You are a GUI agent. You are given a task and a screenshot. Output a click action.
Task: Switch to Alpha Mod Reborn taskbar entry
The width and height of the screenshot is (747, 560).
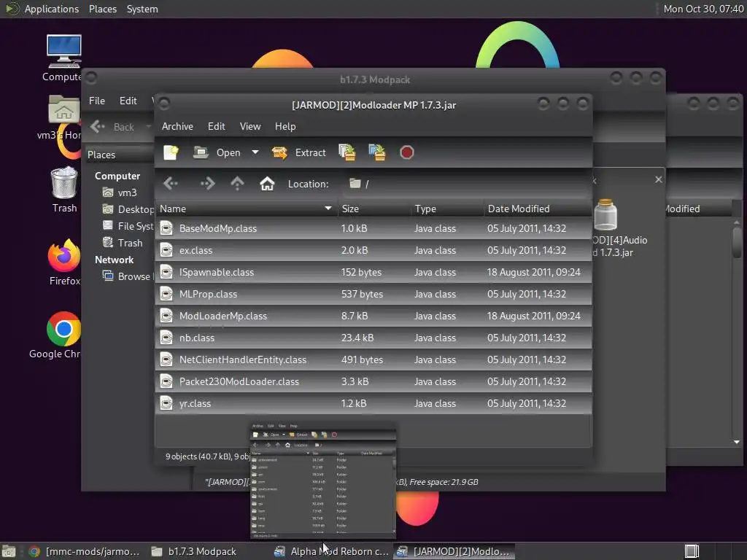point(333,551)
